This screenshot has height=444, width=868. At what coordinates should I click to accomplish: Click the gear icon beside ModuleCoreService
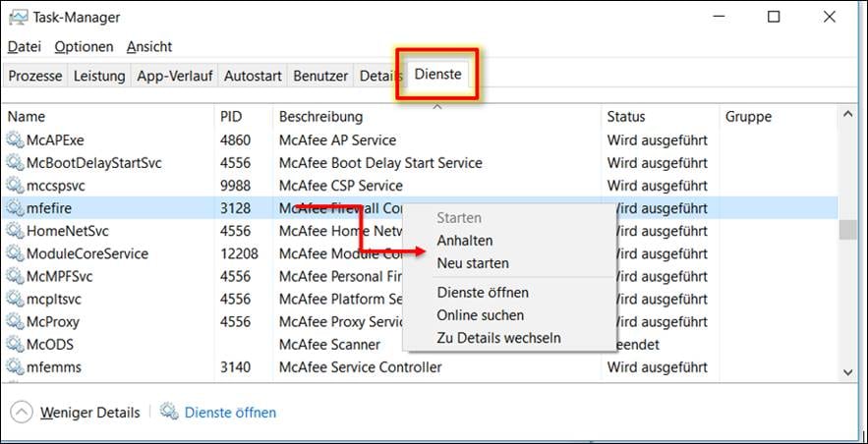[15, 253]
